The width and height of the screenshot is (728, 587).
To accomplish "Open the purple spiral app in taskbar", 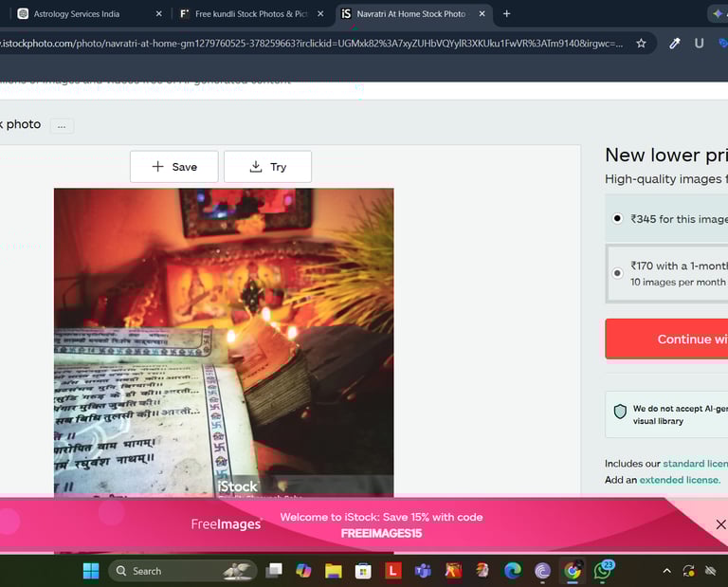I will 542,571.
